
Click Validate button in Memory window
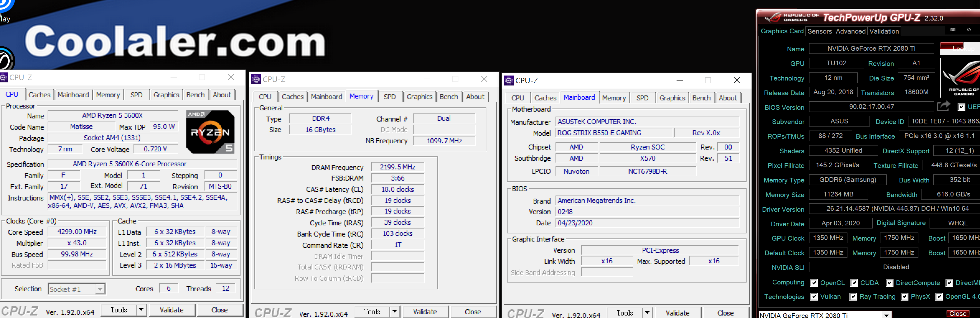(425, 311)
